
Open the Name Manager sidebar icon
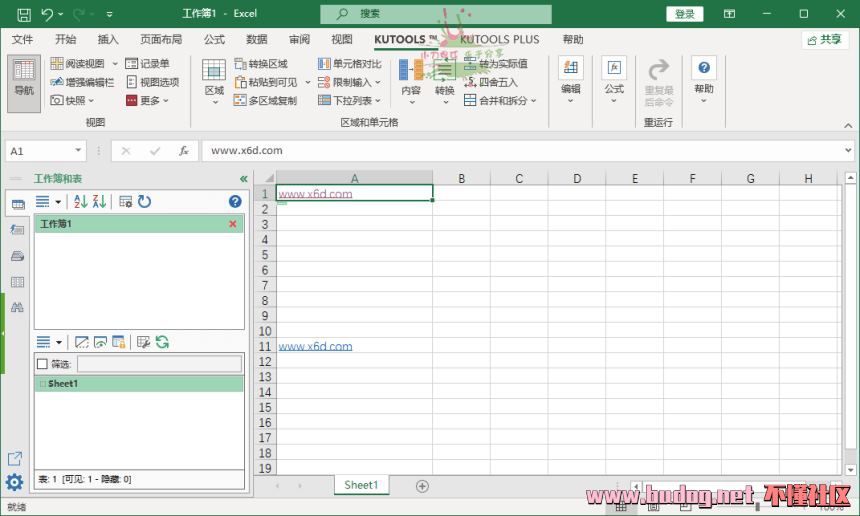click(x=17, y=256)
